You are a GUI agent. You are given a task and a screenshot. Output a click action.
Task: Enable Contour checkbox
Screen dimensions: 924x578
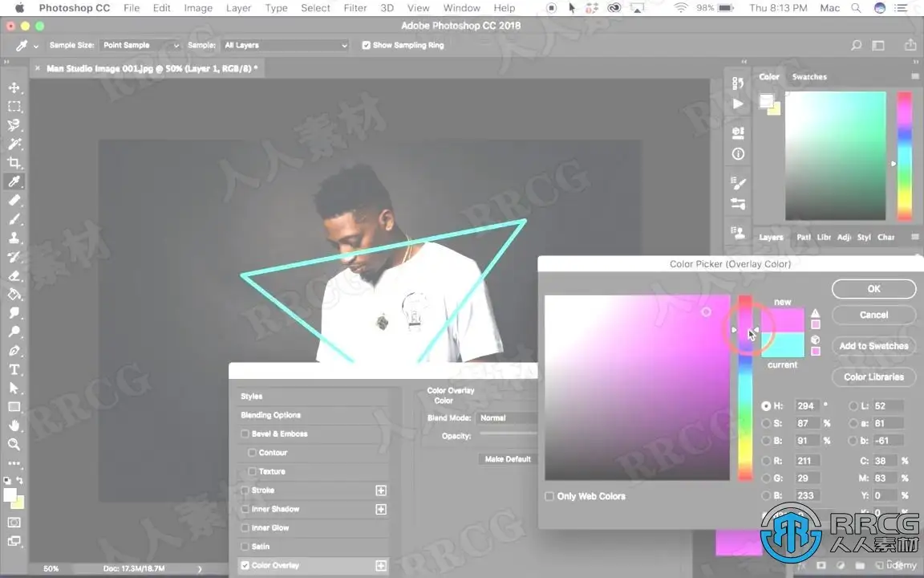[x=252, y=453]
